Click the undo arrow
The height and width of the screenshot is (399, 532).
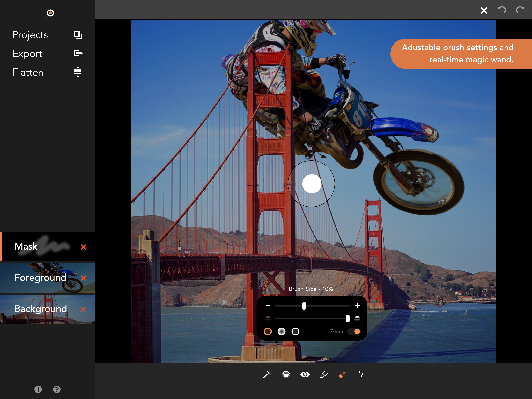[x=502, y=10]
